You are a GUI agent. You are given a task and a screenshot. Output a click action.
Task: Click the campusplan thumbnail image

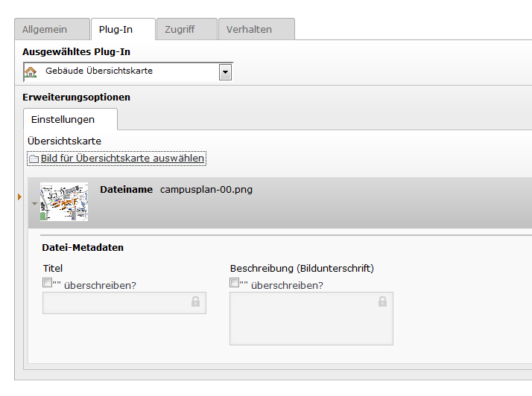pos(64,202)
